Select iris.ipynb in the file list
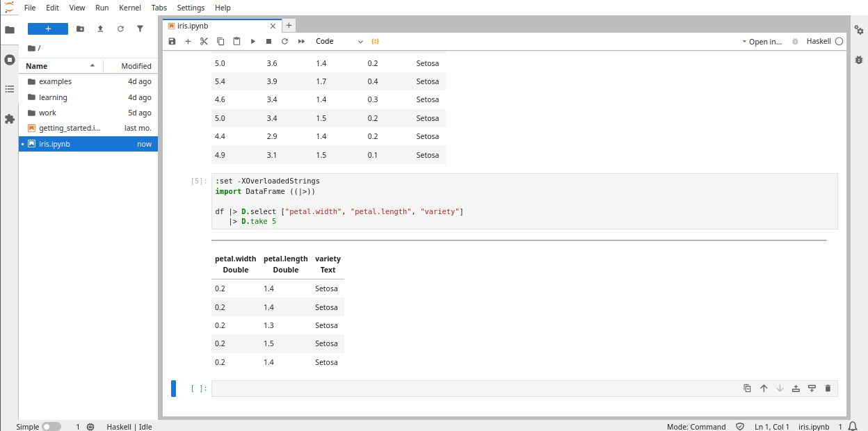Screen dimensions: 868x431 88,144
